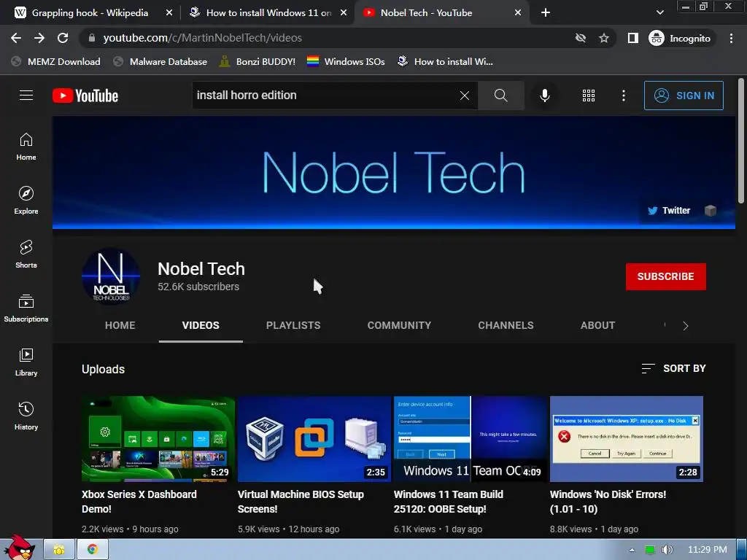Bookmark this page with the star icon
The image size is (747, 560).
603,38
